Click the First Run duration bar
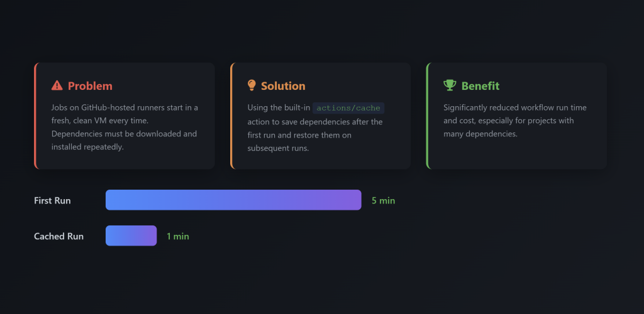644x314 pixels. [233, 200]
